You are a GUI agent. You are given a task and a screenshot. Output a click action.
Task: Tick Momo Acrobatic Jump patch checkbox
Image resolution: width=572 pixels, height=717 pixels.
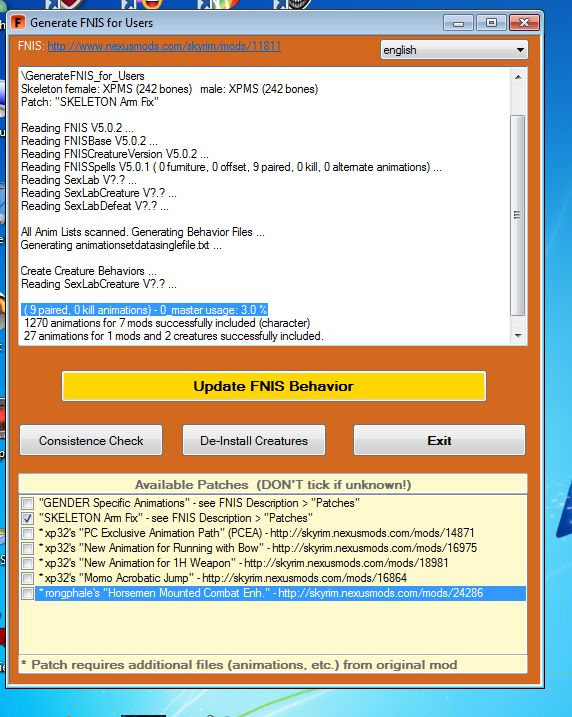[x=27, y=578]
